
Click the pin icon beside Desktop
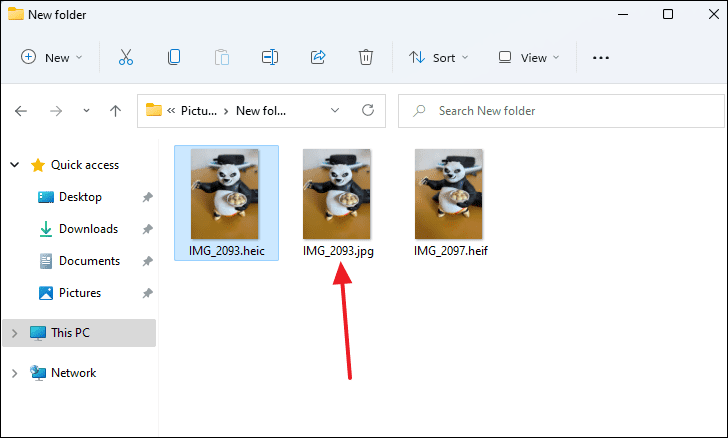148,197
